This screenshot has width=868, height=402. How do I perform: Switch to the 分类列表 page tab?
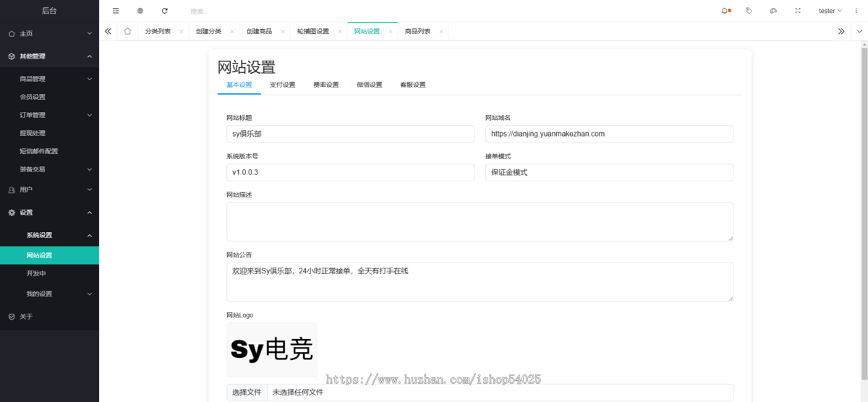point(158,32)
